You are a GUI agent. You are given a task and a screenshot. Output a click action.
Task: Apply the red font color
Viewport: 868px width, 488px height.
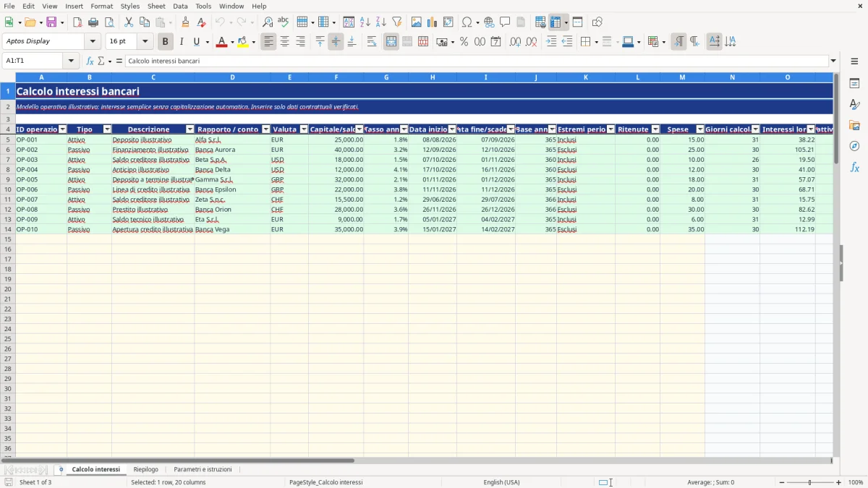point(221,42)
